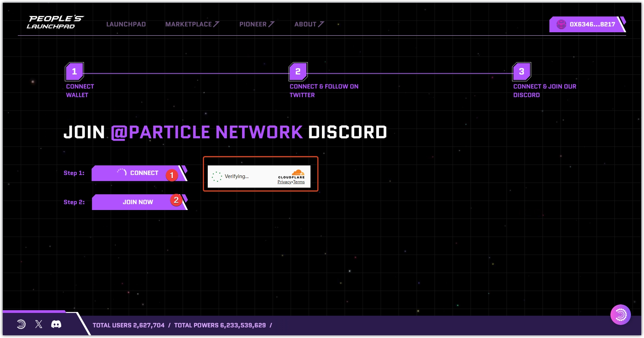Select step 2 Twitter marker
This screenshot has width=644, height=338.
click(x=298, y=72)
